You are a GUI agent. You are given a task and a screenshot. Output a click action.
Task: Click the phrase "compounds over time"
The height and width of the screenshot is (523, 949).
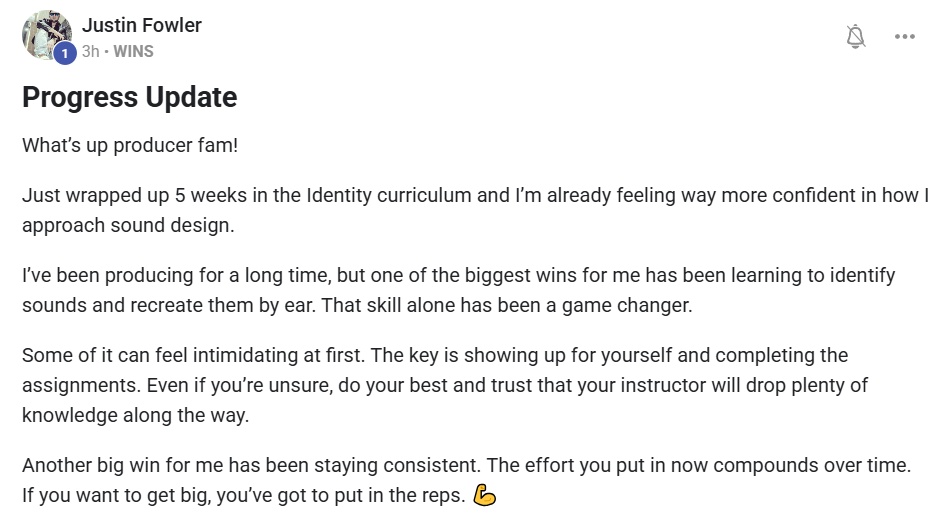point(818,465)
